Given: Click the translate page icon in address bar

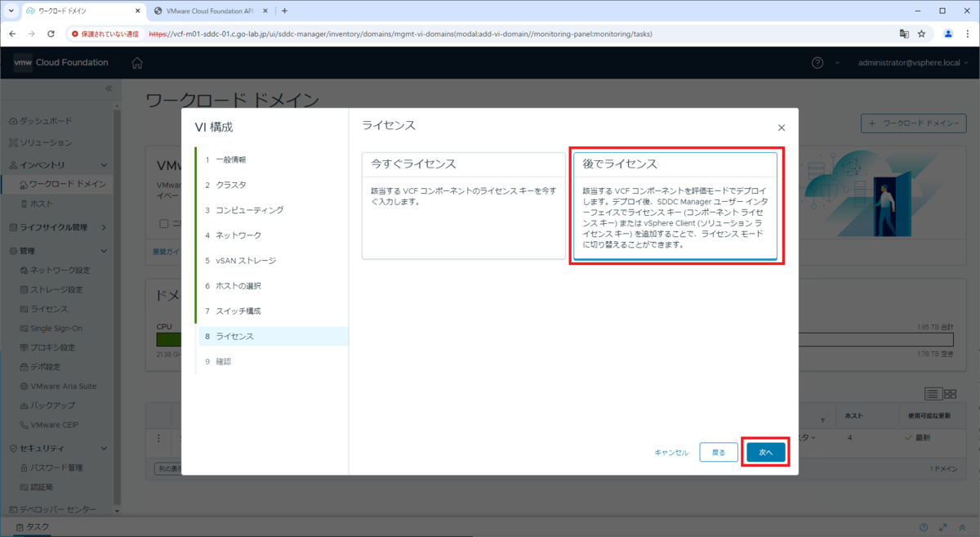Looking at the screenshot, I should point(904,34).
